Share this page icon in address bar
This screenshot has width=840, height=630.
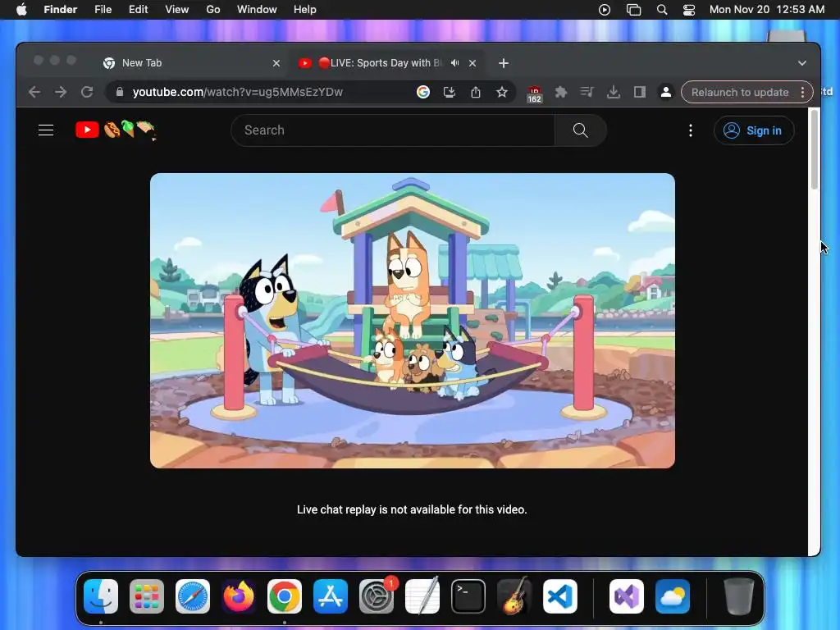click(x=476, y=92)
